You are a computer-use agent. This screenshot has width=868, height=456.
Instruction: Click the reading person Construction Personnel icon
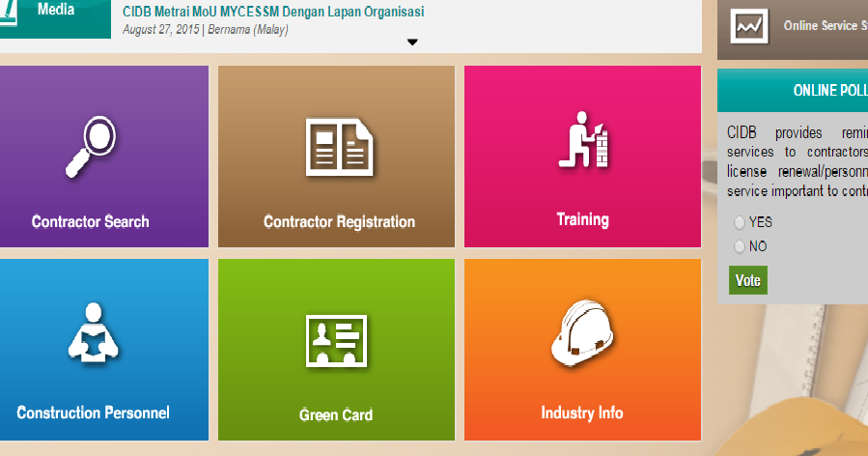point(93,332)
